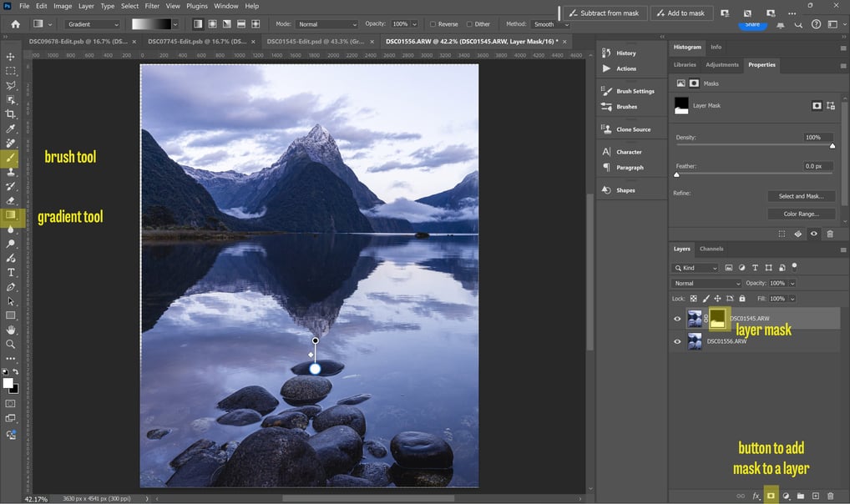Click the Subtract from mask button

click(x=605, y=13)
